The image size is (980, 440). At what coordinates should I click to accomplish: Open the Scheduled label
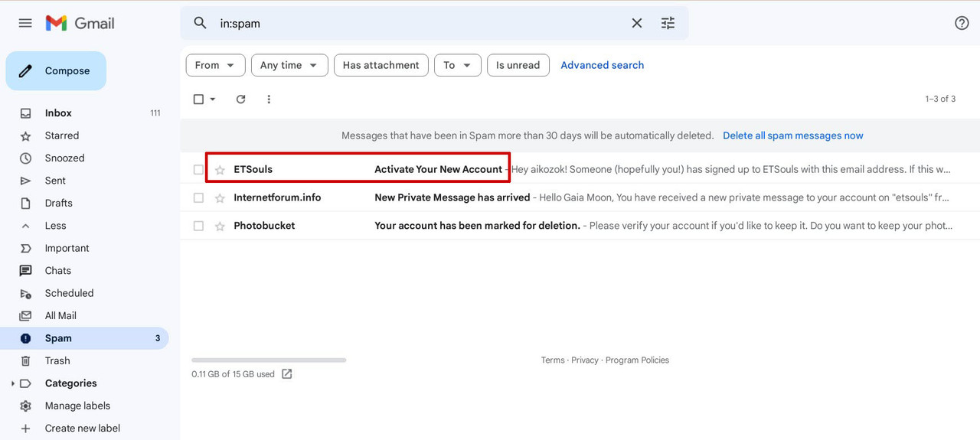[84, 293]
